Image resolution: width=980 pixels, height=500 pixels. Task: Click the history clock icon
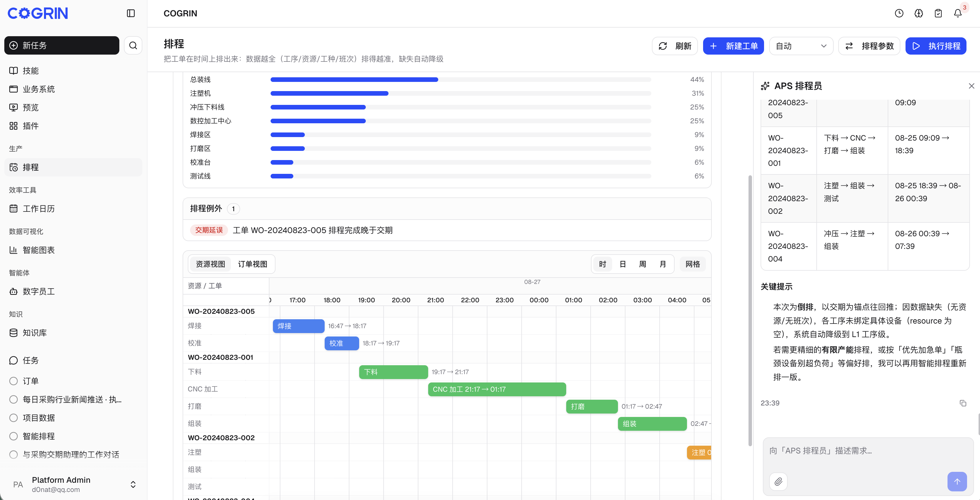click(899, 13)
